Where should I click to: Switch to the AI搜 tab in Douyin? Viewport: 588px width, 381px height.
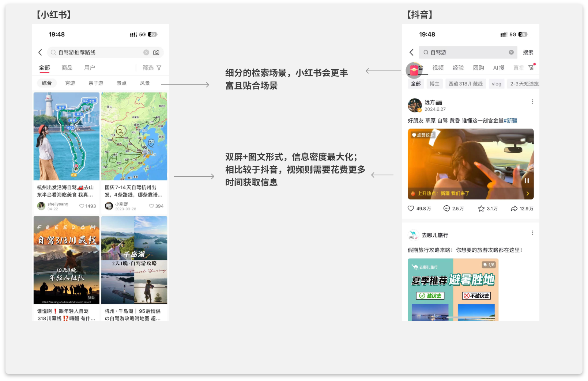coord(499,68)
